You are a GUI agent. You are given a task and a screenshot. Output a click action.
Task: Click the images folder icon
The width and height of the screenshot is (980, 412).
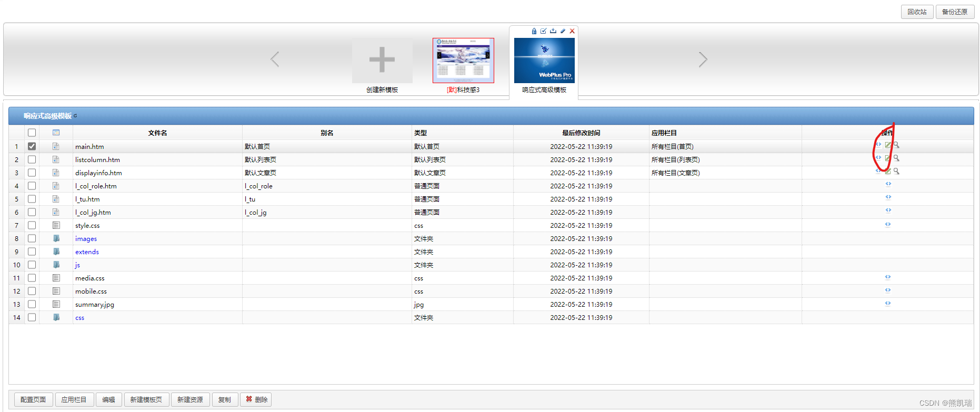click(x=56, y=238)
